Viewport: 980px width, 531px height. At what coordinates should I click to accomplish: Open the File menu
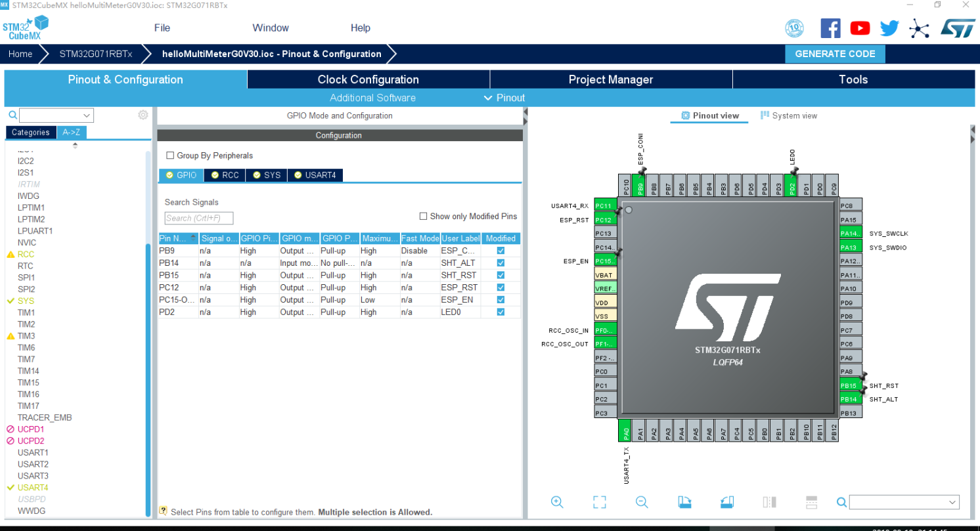(162, 28)
